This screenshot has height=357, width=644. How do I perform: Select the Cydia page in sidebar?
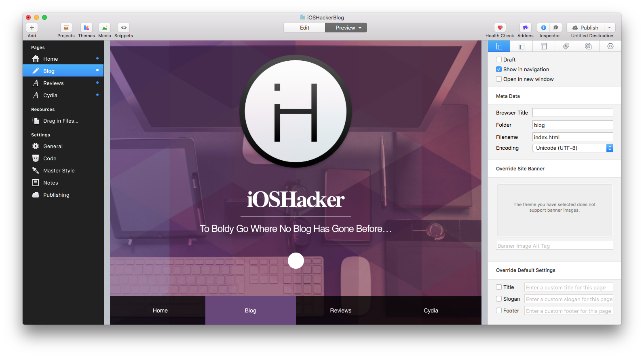pyautogui.click(x=63, y=95)
